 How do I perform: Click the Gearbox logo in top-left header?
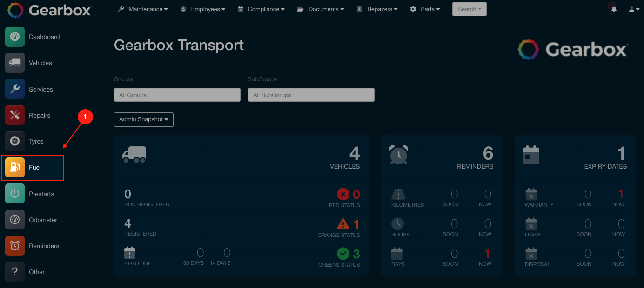coord(49,10)
